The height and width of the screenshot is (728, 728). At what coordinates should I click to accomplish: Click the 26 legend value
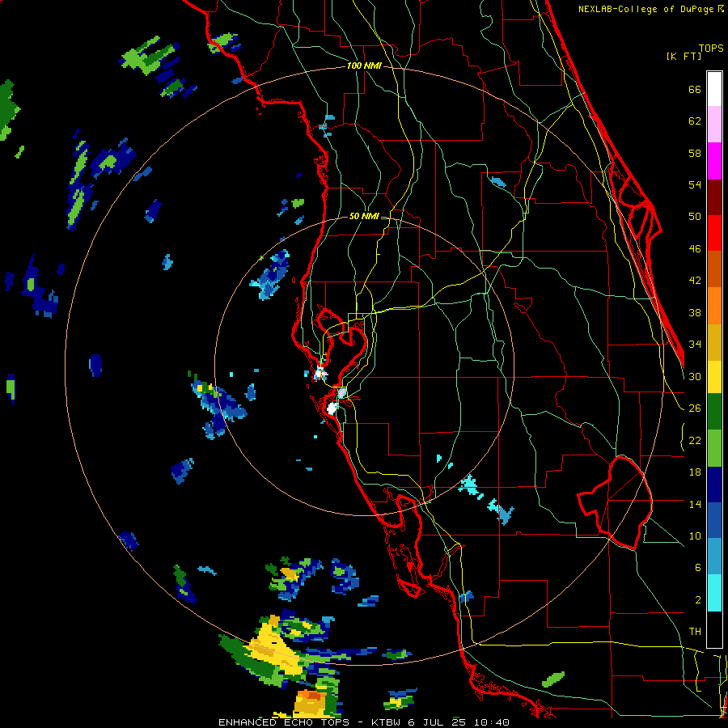pyautogui.click(x=695, y=408)
